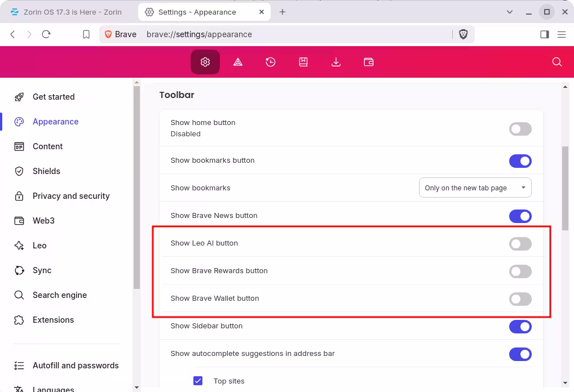Enable the Show Leo AI button toggle
Viewport: 574px width, 392px height.
point(520,244)
